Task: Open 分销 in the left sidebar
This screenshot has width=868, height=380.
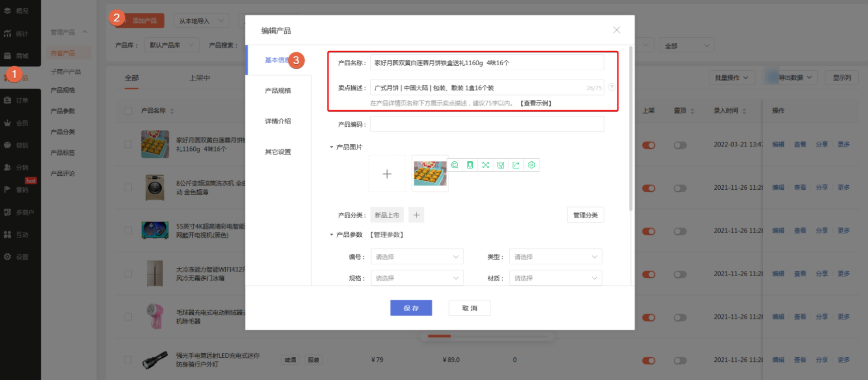Action: pyautogui.click(x=16, y=168)
